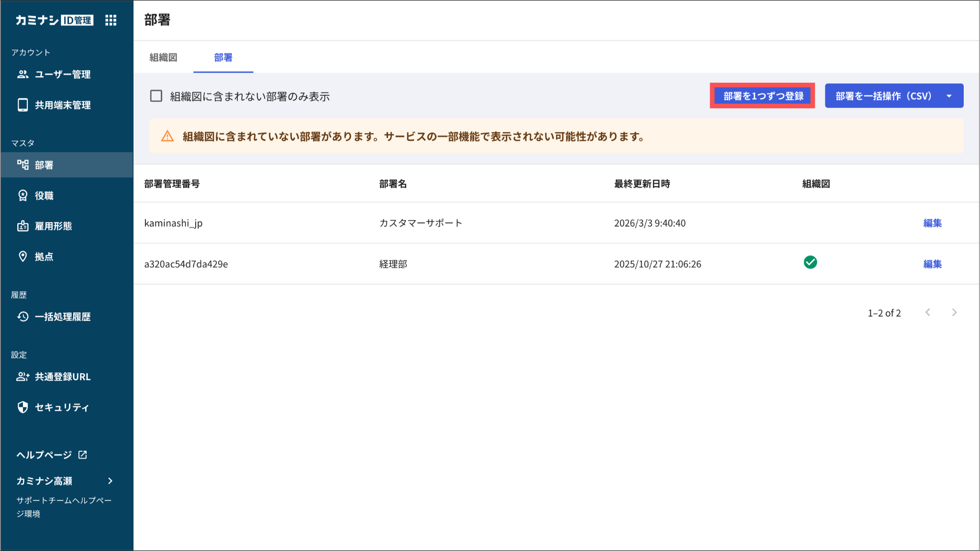
Task: Click the user management people icon
Action: [22, 74]
